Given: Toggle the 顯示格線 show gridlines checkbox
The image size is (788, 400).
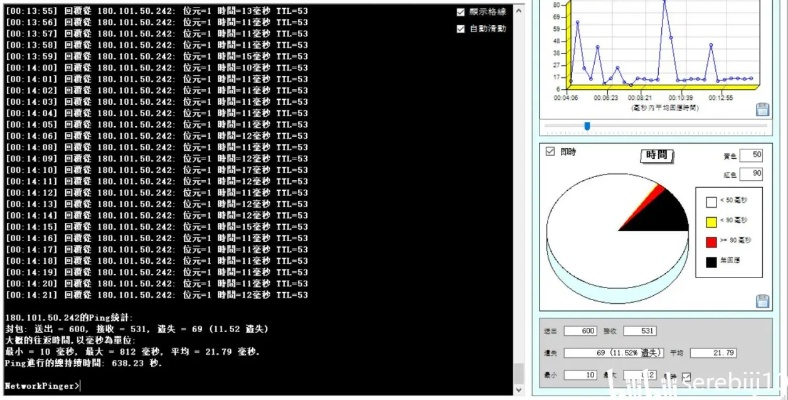Looking at the screenshot, I should 460,12.
